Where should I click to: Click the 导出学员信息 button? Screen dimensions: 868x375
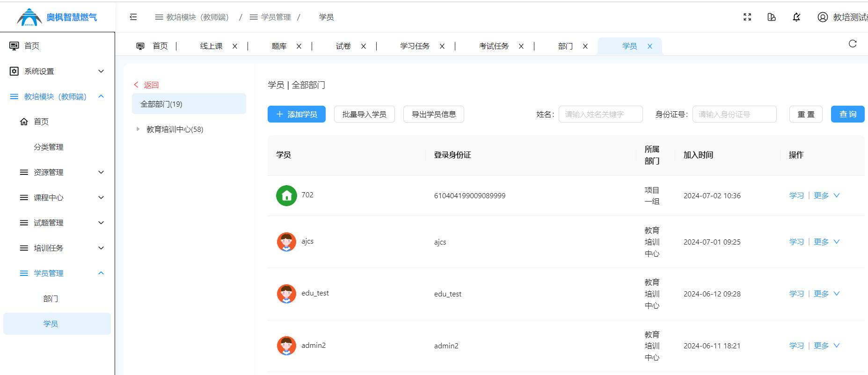[x=434, y=114]
